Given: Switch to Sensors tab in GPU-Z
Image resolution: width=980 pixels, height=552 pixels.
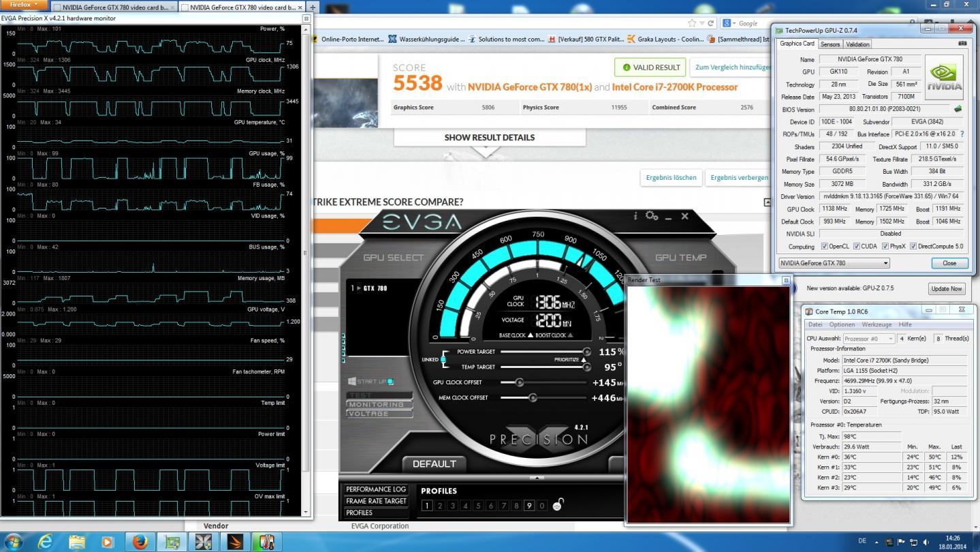Looking at the screenshot, I should pos(829,44).
